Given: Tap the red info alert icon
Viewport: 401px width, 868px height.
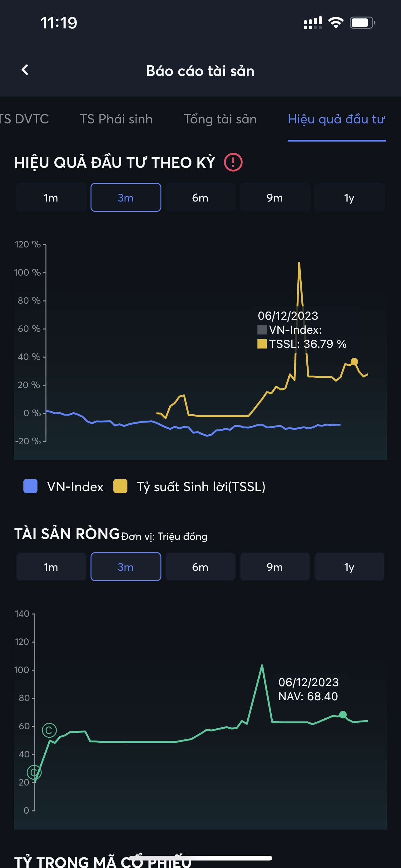Looking at the screenshot, I should 233,162.
